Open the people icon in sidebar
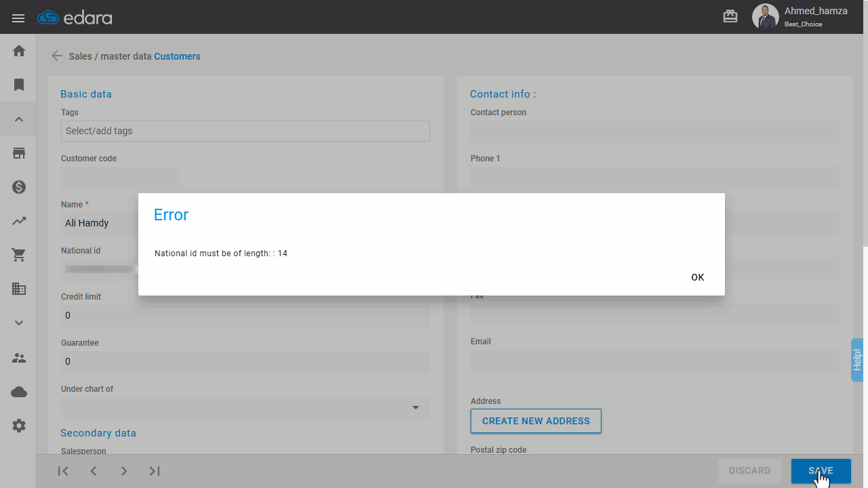This screenshot has width=868, height=488. pyautogui.click(x=19, y=358)
